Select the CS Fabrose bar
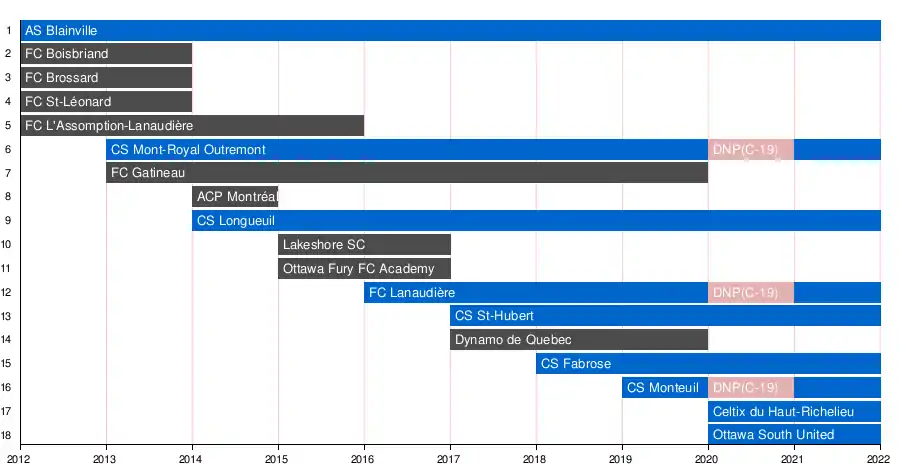The width and height of the screenshot is (900, 464). coord(708,364)
